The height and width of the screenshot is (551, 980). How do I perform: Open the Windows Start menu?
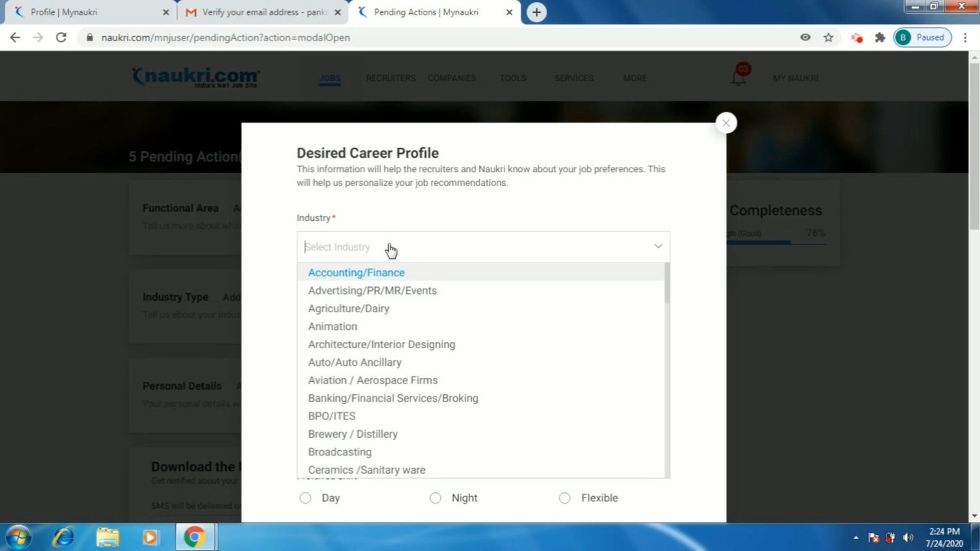[x=18, y=537]
